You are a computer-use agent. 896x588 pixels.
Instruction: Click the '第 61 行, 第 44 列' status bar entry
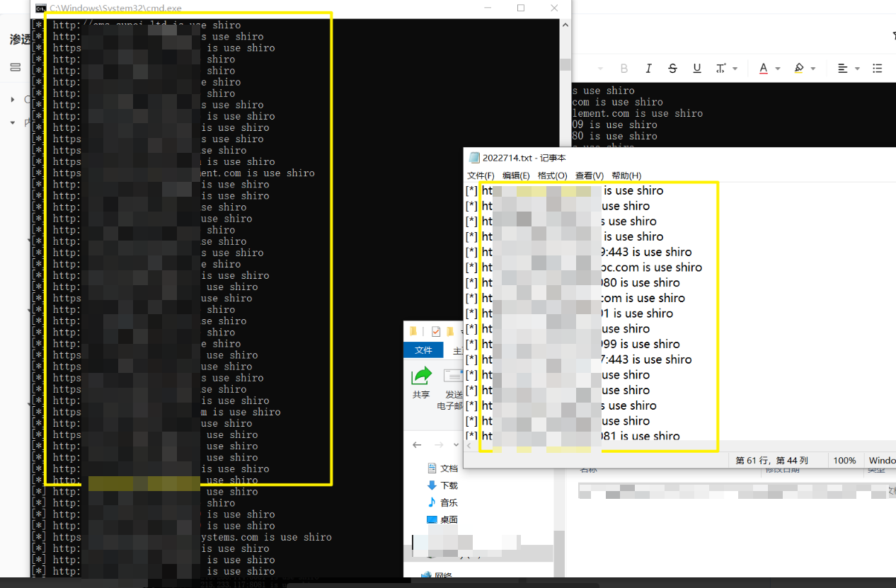coord(773,461)
